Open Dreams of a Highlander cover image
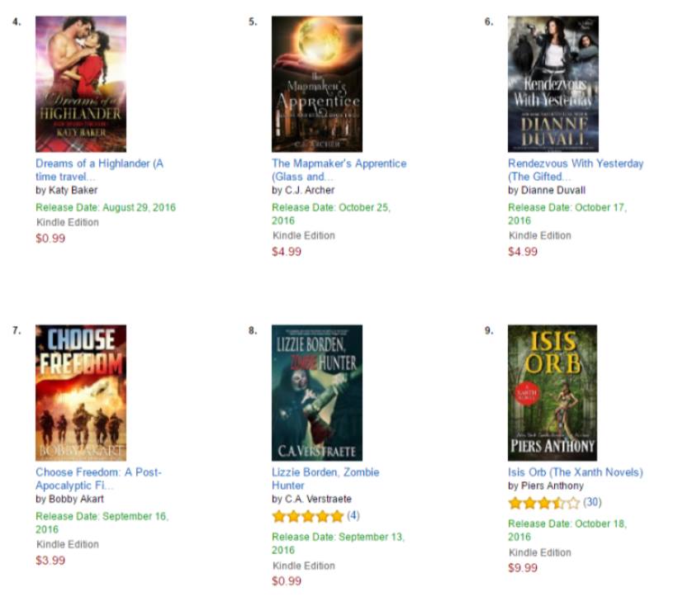 tap(81, 84)
